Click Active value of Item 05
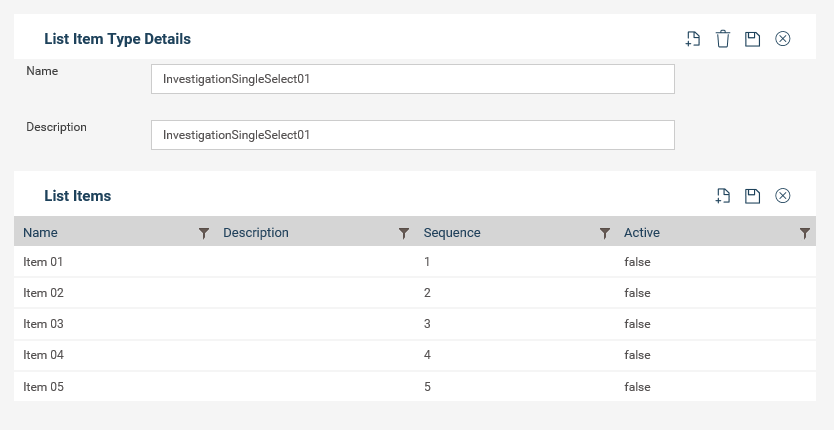 (x=637, y=387)
